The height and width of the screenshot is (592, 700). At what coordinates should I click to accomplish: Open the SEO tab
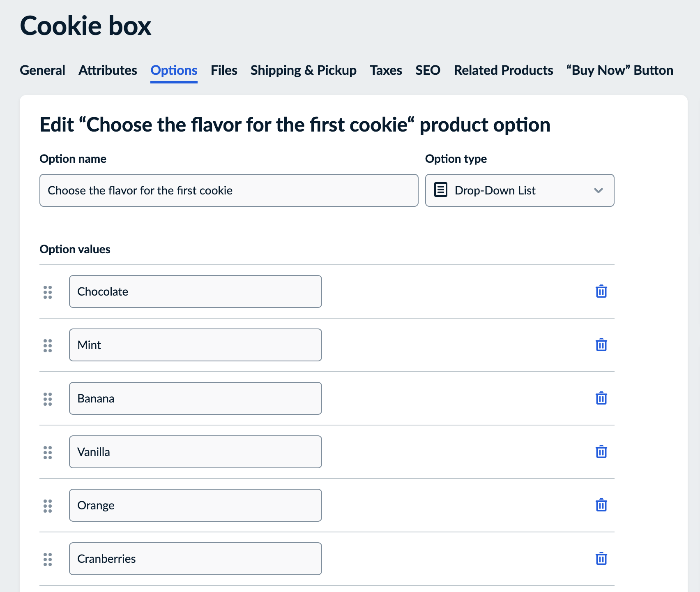click(x=428, y=70)
